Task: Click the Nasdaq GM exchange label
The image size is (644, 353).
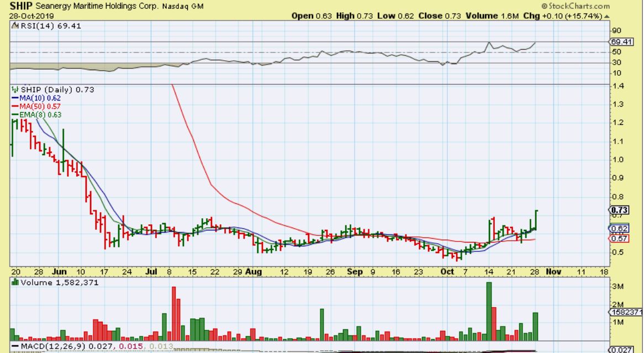Action: click(x=182, y=7)
